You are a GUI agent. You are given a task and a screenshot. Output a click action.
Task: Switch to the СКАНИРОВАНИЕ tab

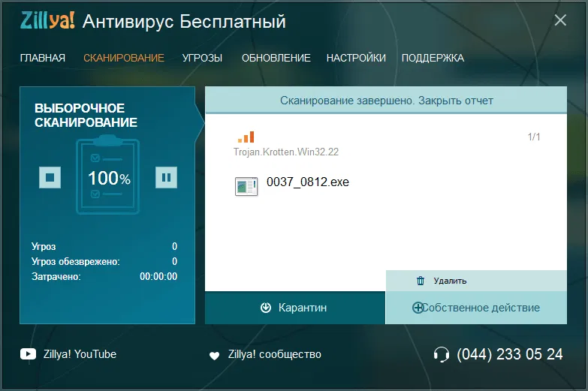pyautogui.click(x=124, y=58)
